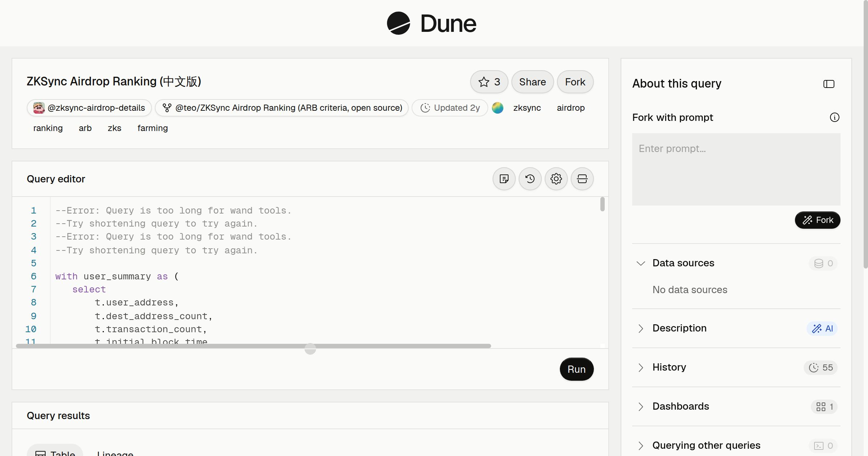This screenshot has width=868, height=456.
Task: Open version history icon in query editor
Action: click(x=530, y=179)
